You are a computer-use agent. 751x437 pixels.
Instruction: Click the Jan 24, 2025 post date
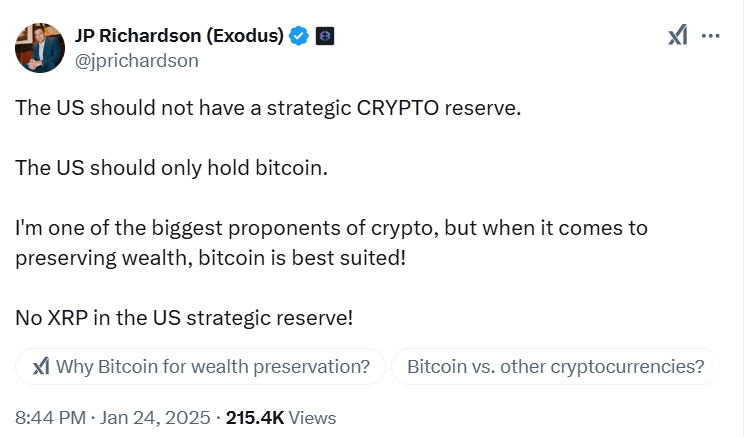[155, 418]
